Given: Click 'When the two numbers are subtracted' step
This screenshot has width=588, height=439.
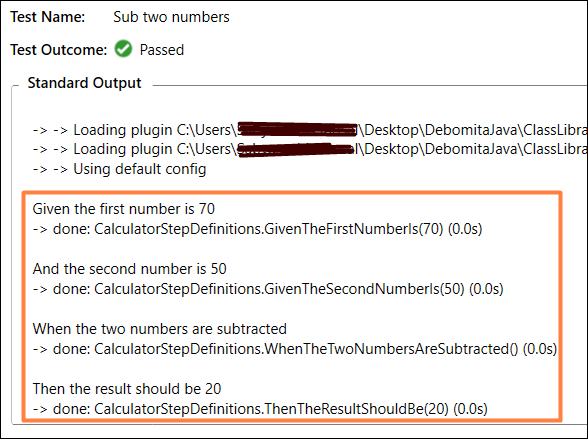Looking at the screenshot, I should coord(159,329).
